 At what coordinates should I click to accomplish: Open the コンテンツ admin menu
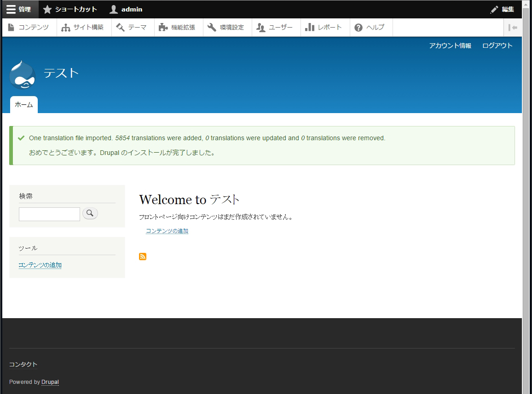tap(29, 28)
